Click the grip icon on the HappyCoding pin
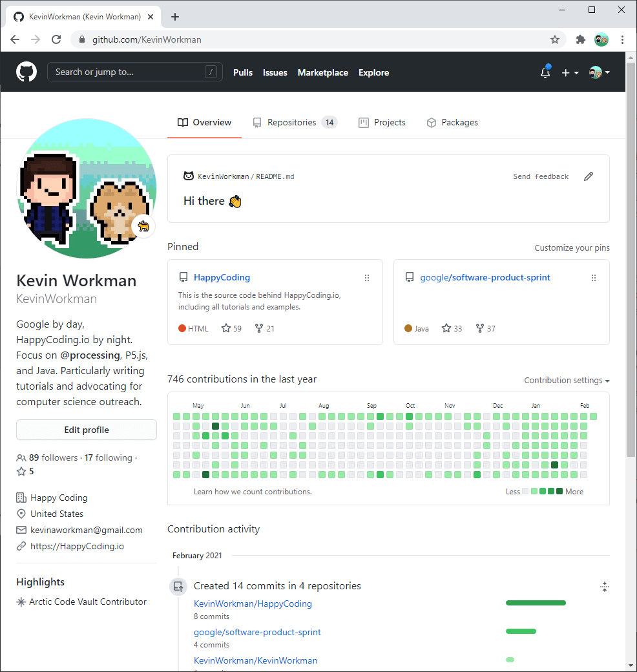 (367, 278)
